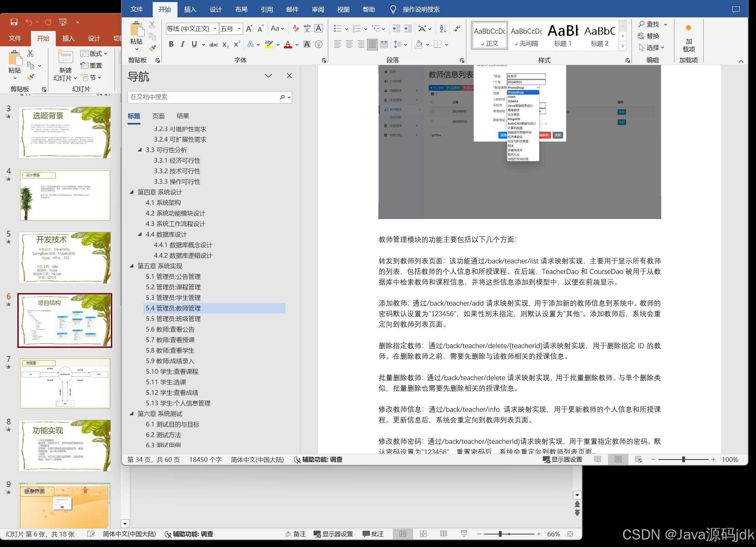Collapse 4.4 数据库设计 heading

tap(140, 234)
